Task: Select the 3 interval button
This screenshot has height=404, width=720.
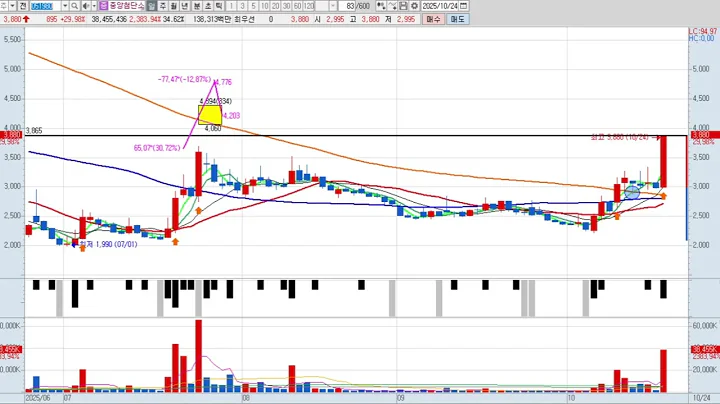Action: pos(242,6)
